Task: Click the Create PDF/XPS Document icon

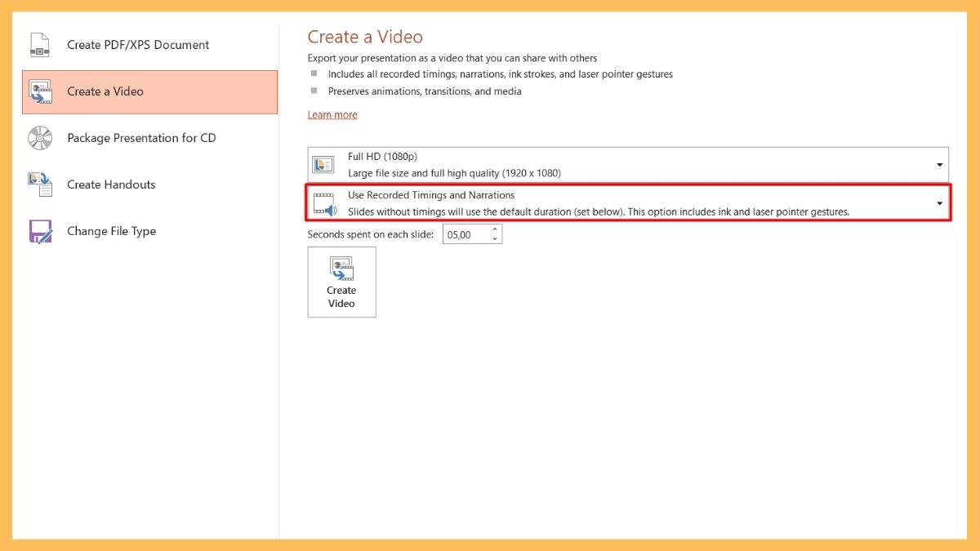Action: point(39,45)
